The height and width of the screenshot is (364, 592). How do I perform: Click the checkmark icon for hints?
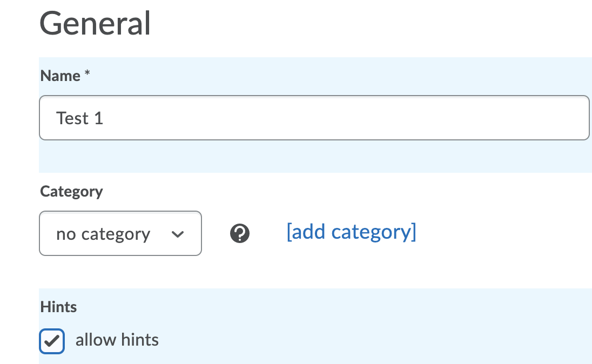point(52,341)
